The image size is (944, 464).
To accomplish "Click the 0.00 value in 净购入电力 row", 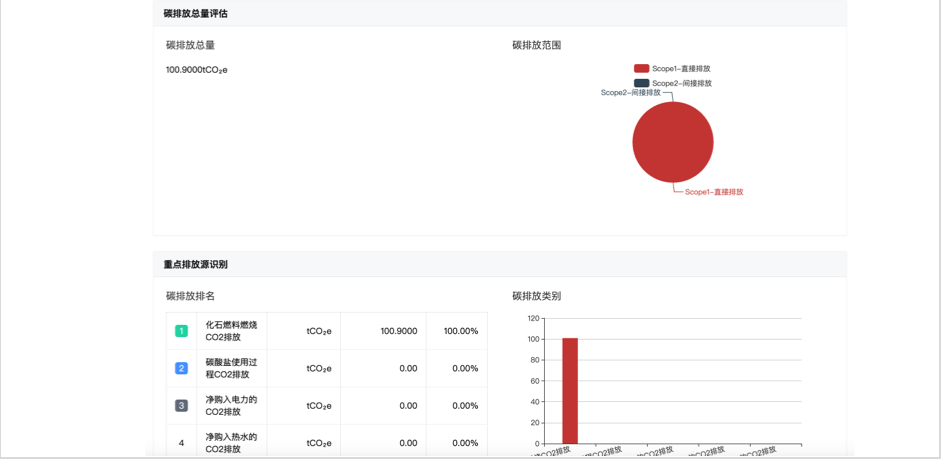I will point(408,406).
